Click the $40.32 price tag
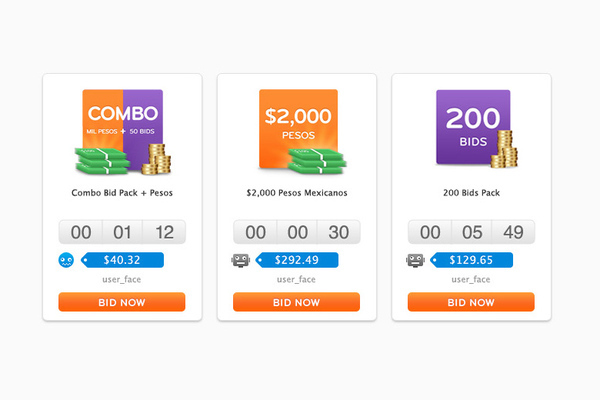This screenshot has width=600, height=400. pos(122,260)
